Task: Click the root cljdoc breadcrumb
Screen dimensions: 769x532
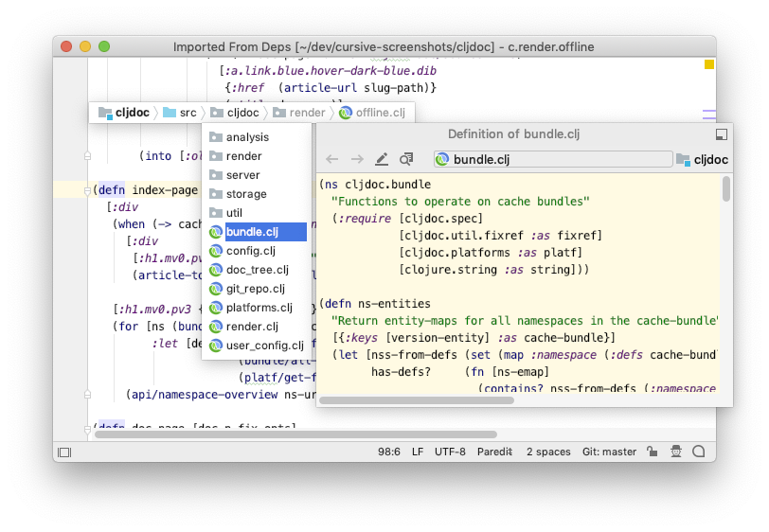Action: [123, 113]
